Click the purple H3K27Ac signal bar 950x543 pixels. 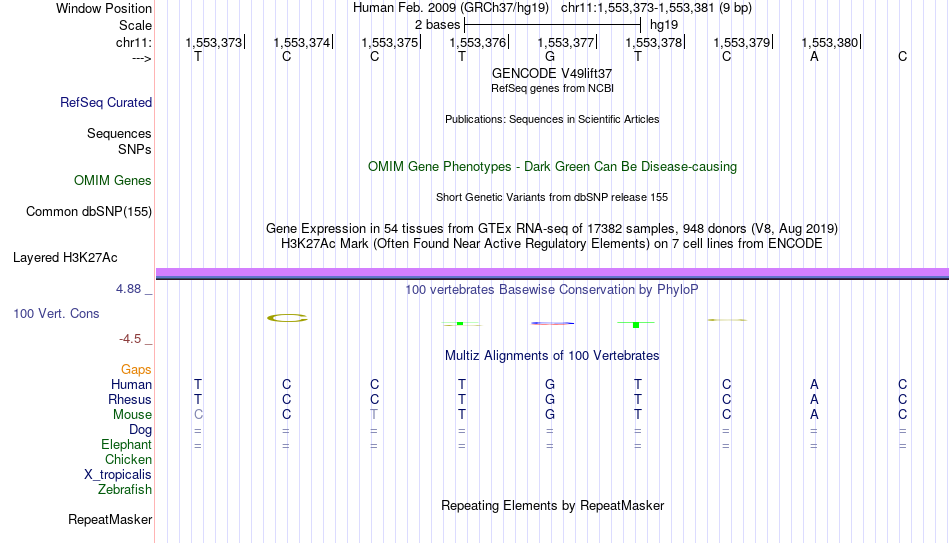[x=552, y=273]
